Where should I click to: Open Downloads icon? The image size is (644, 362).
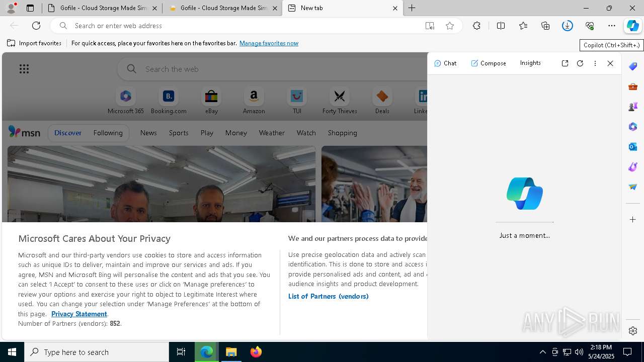coord(568,26)
